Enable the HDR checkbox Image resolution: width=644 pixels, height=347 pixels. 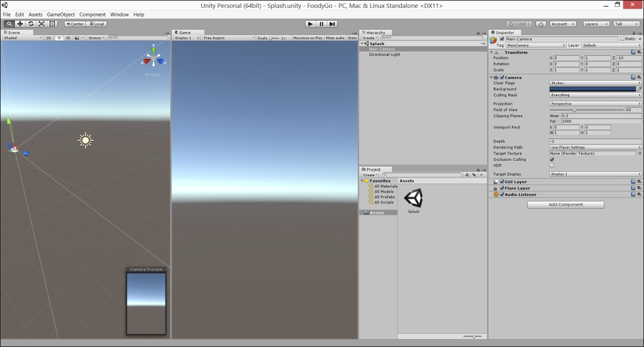coord(552,166)
